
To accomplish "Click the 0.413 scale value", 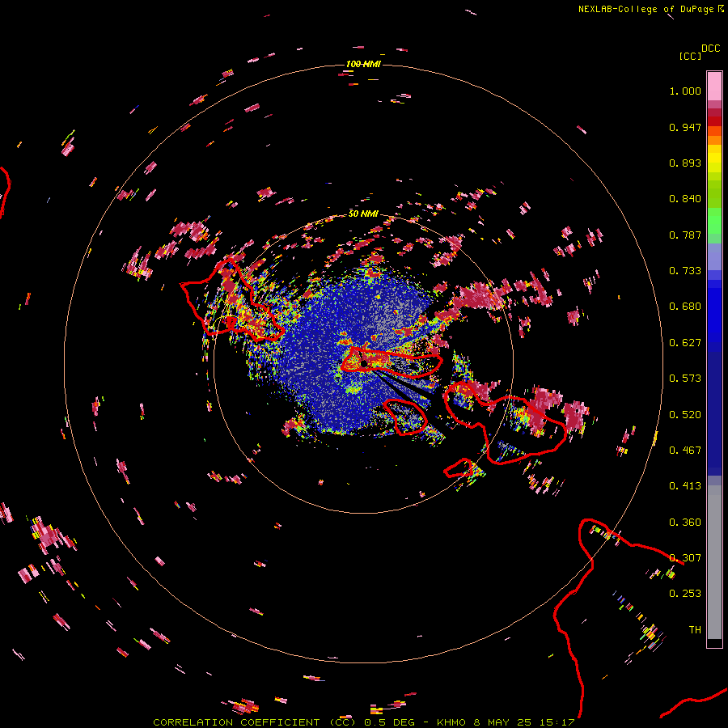I will pyautogui.click(x=685, y=486).
